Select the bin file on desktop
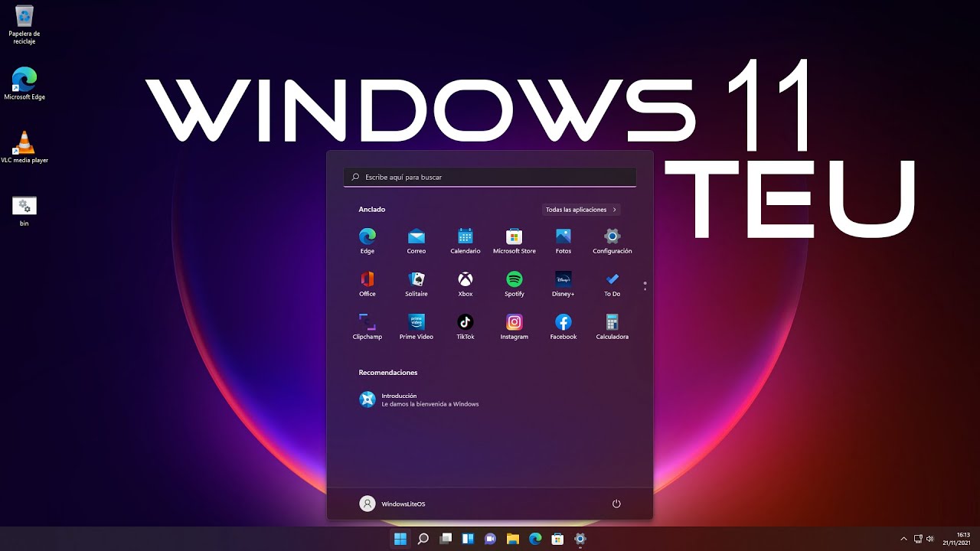980x551 pixels. point(24,210)
